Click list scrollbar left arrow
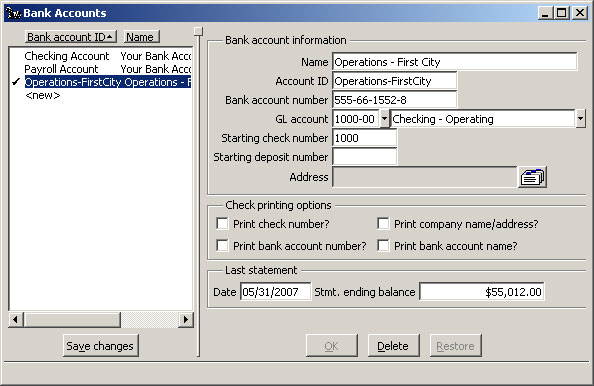Image resolution: width=594 pixels, height=386 pixels. pyautogui.click(x=16, y=320)
